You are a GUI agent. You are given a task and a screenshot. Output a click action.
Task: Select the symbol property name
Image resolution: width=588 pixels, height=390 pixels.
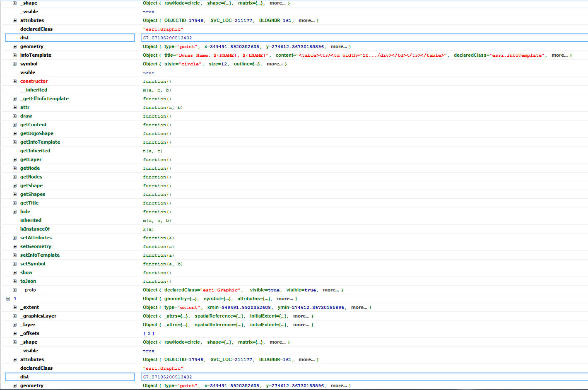pos(29,64)
